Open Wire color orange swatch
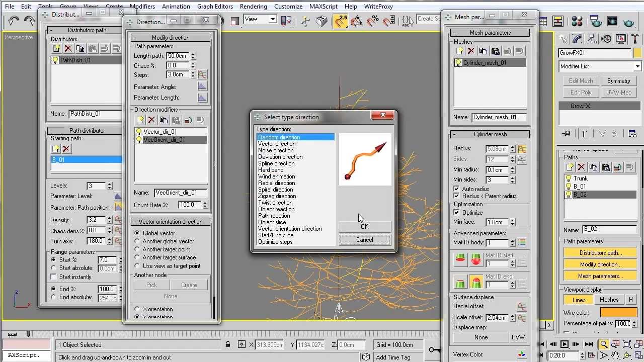Image resolution: width=644 pixels, height=362 pixels. pos(618,313)
